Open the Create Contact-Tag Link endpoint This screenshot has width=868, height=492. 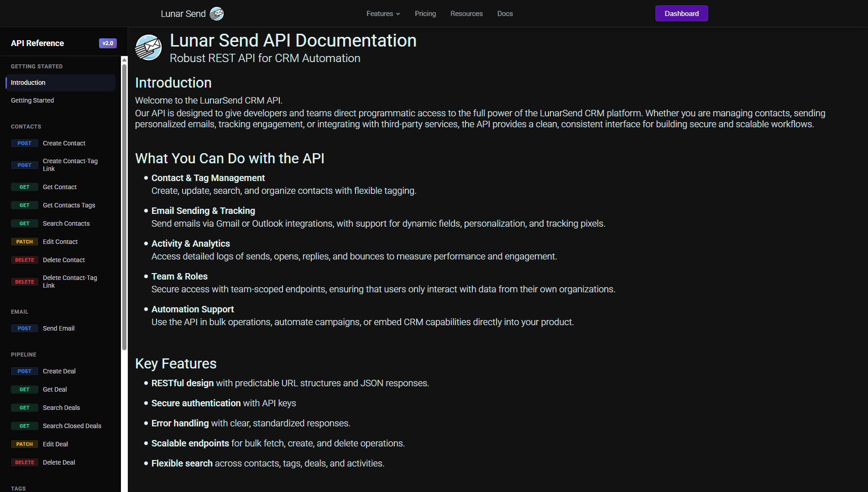tap(70, 165)
